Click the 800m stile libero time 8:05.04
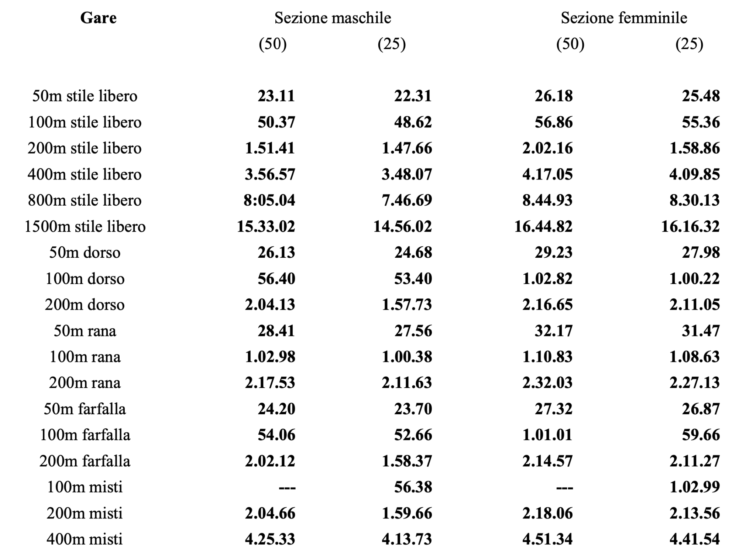Image resolution: width=756 pixels, height=559 pixels. [269, 200]
